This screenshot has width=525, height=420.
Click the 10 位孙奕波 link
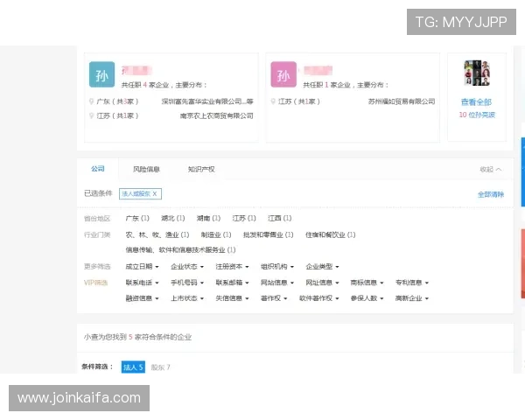(477, 115)
